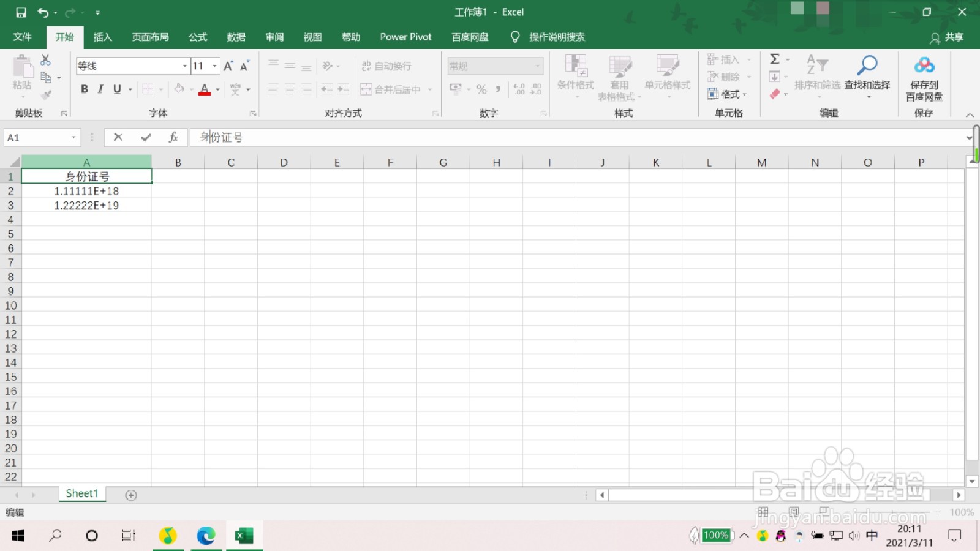Switch to the 页面布局 ribbon tab
The width and height of the screenshot is (980, 551).
[151, 37]
